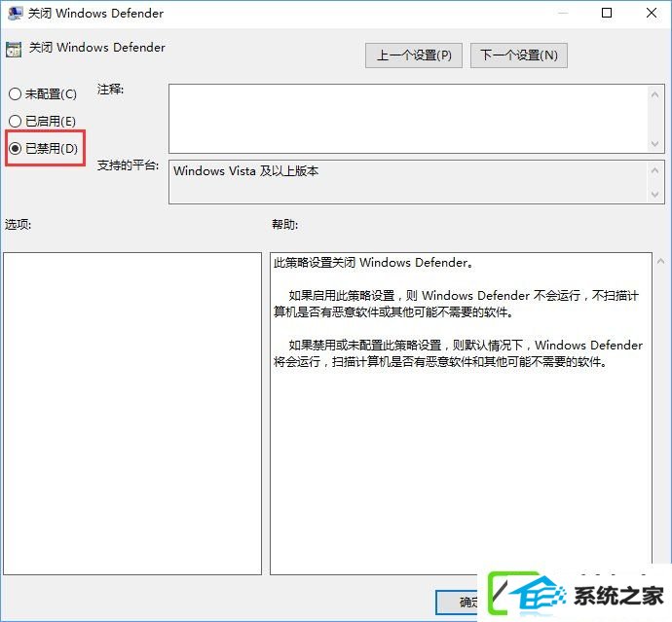The height and width of the screenshot is (622, 672).
Task: Click the partially hidden 确定 button
Action: click(x=457, y=603)
